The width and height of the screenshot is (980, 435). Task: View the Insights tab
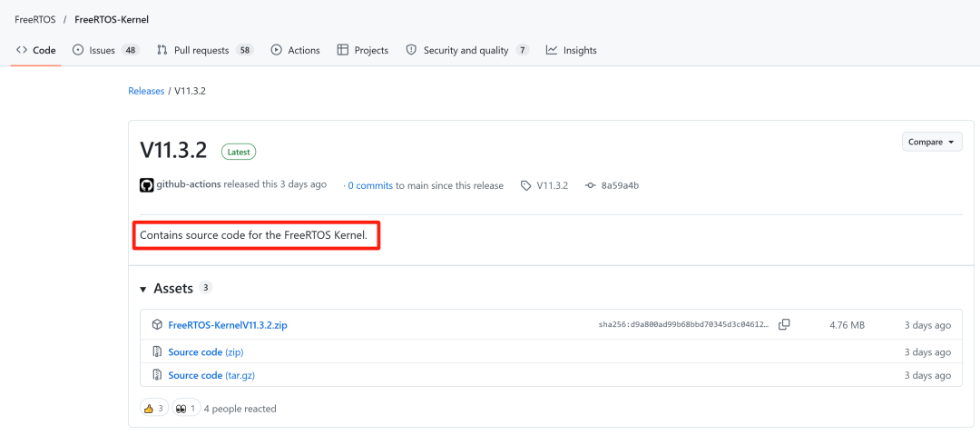pos(571,50)
